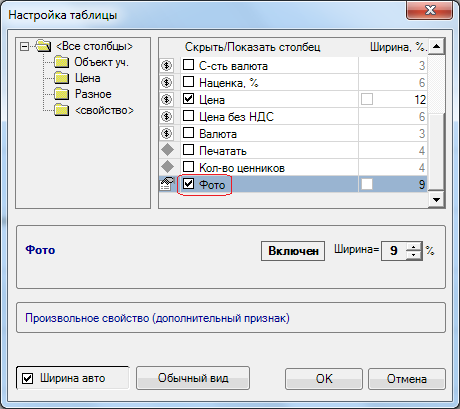Click the Включен toggle button
Screen dimensions: 460x409
[293, 251]
